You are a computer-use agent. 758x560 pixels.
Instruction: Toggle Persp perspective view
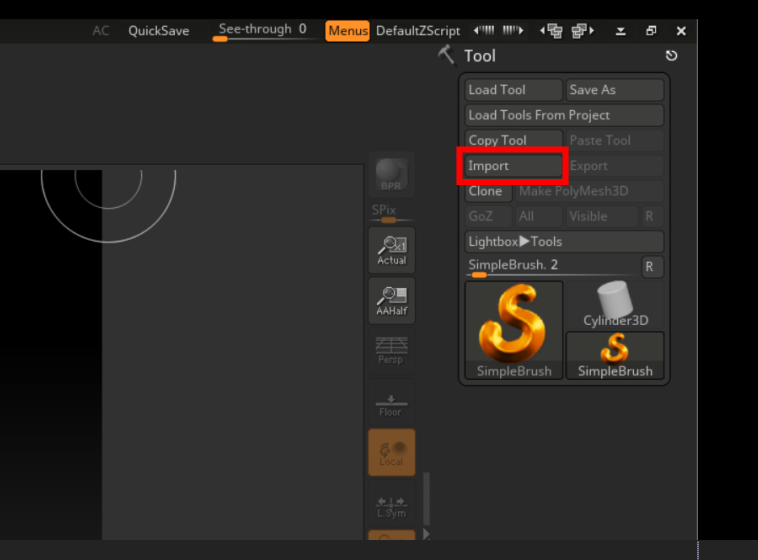pos(392,351)
